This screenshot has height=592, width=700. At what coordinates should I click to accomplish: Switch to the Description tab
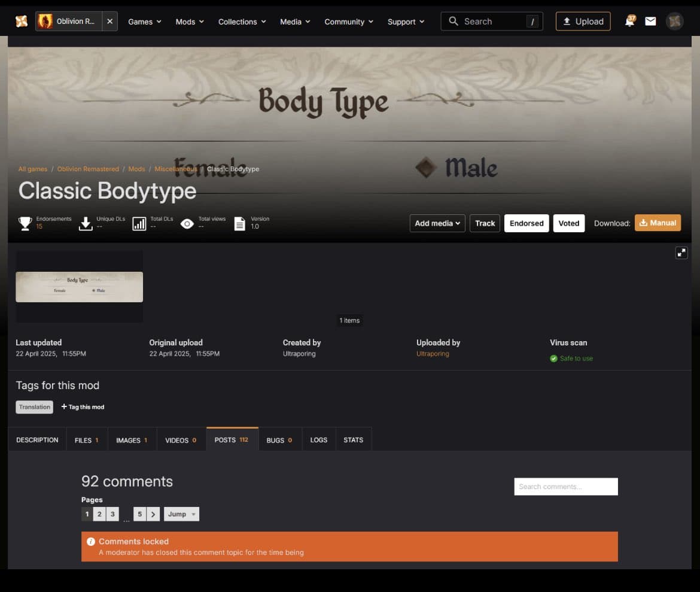[37, 439]
